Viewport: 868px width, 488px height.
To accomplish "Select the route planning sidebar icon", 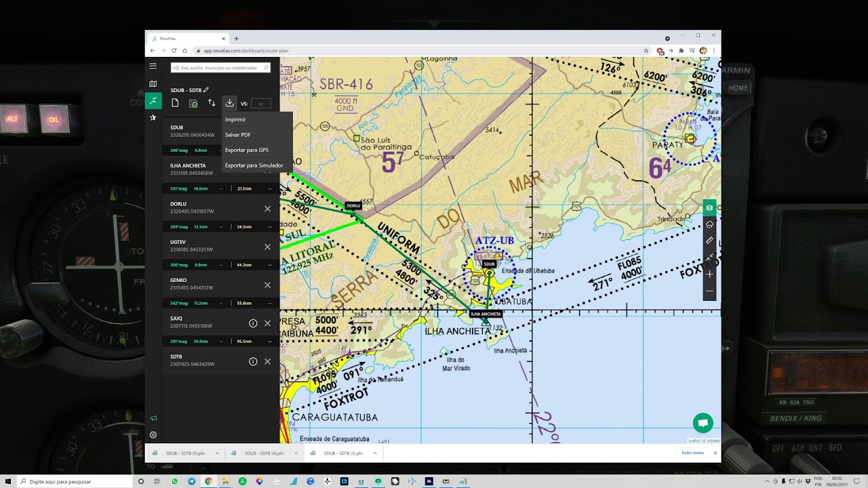I will point(153,101).
